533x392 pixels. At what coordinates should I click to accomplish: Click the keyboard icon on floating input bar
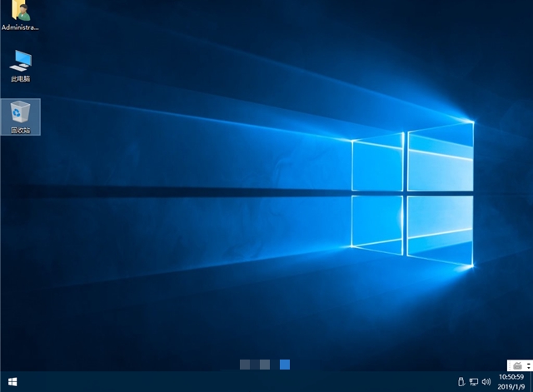[x=516, y=365]
